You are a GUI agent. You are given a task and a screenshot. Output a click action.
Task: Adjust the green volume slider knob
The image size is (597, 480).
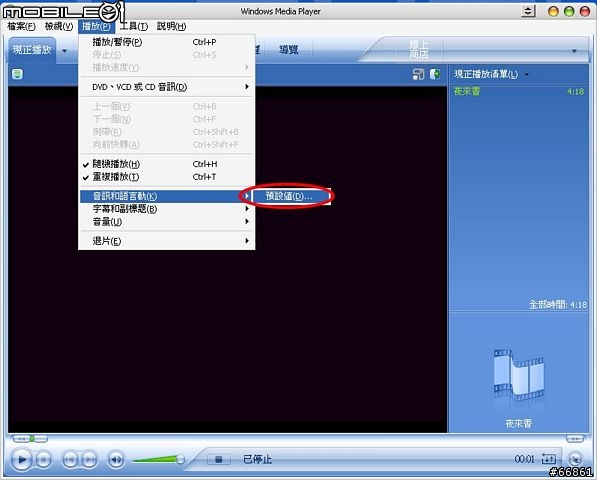180,459
